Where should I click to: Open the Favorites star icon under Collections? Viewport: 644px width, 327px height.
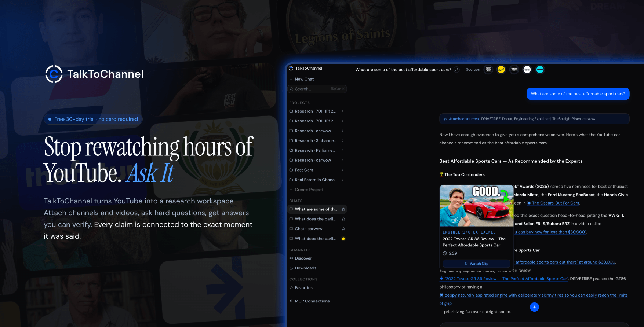[291, 288]
